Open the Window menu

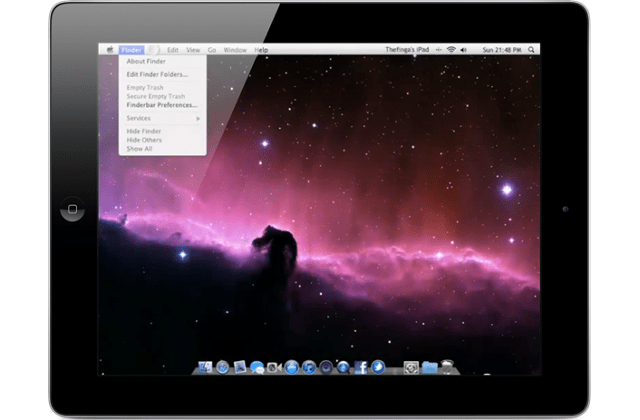[235, 50]
